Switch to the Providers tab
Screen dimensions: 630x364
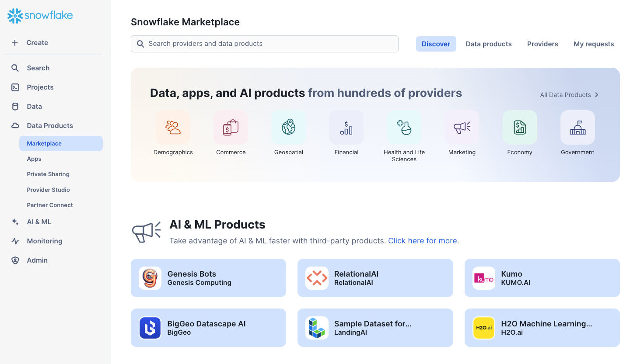[x=542, y=44]
